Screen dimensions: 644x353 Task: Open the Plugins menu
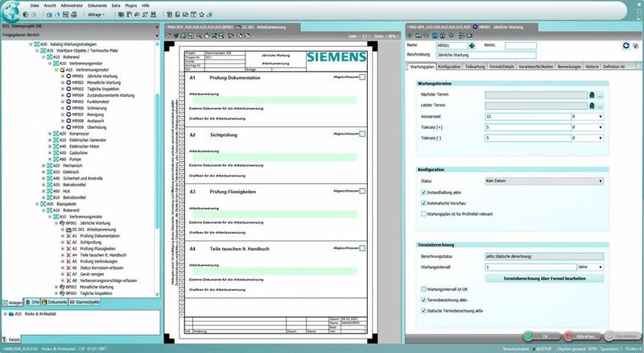131,6
